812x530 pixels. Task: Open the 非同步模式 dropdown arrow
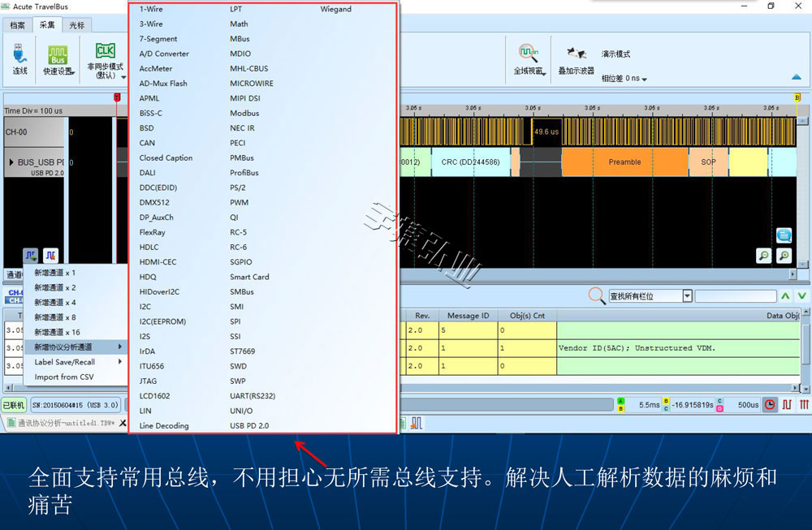pos(123,77)
